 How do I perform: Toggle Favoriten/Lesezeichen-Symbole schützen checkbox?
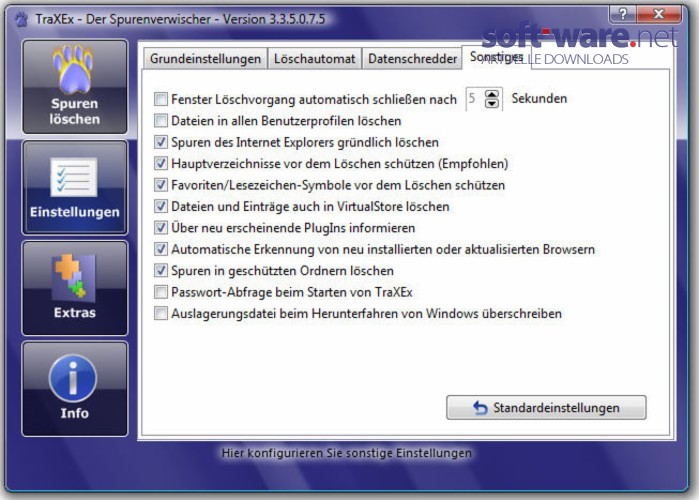click(x=160, y=184)
